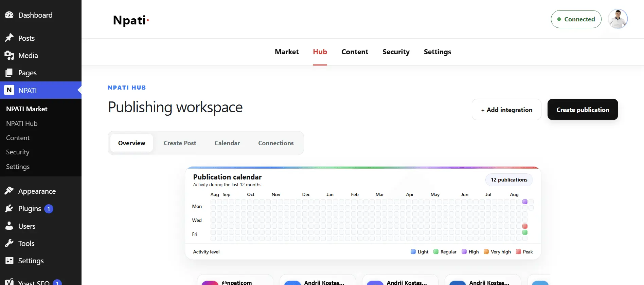Open the Market top navigation tab

[287, 52]
